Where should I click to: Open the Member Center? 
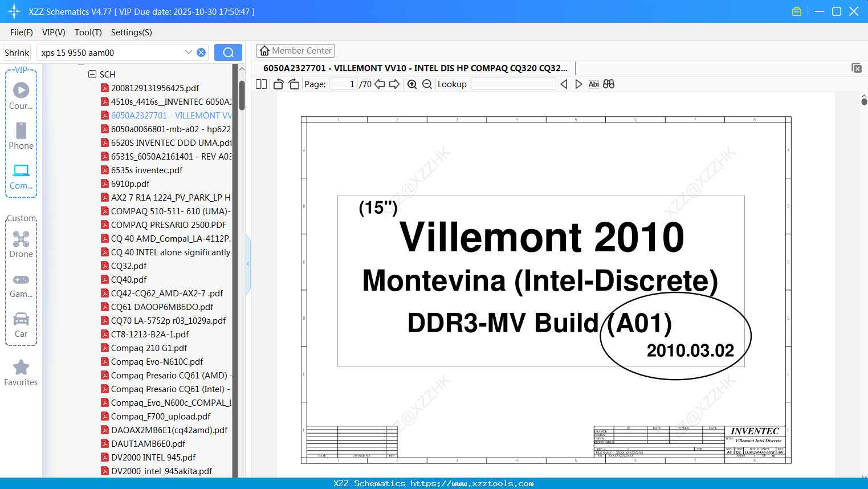pyautogui.click(x=295, y=51)
